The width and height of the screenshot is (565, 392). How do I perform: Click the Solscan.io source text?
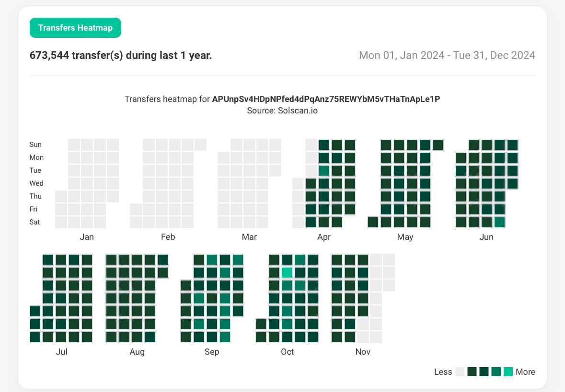click(x=298, y=111)
